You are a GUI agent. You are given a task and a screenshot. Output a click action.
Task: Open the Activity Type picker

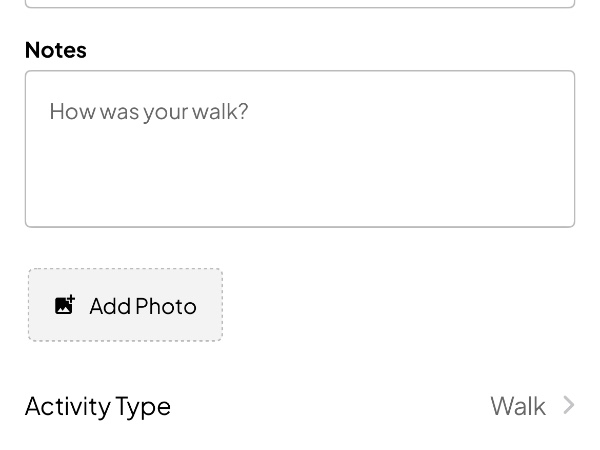coord(300,406)
